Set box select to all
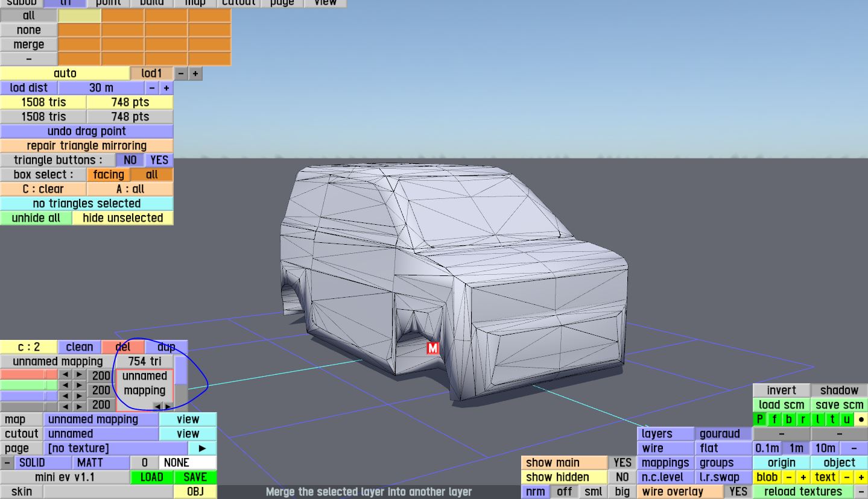Viewport: 868px width, 499px height. click(152, 175)
